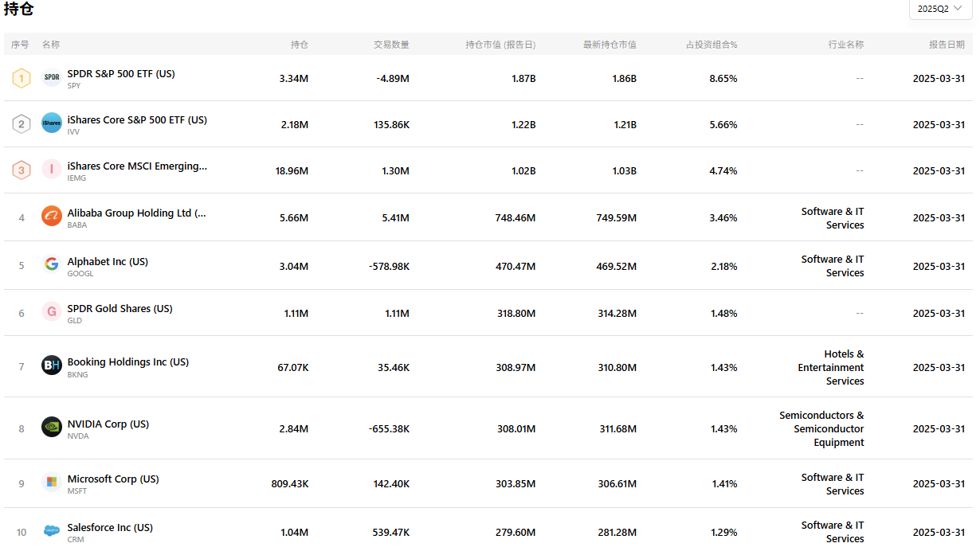
Task: Click the 序号 column header
Action: point(20,45)
